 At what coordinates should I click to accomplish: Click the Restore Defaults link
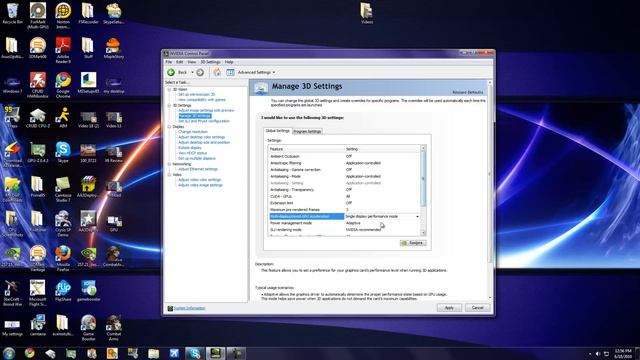click(468, 92)
